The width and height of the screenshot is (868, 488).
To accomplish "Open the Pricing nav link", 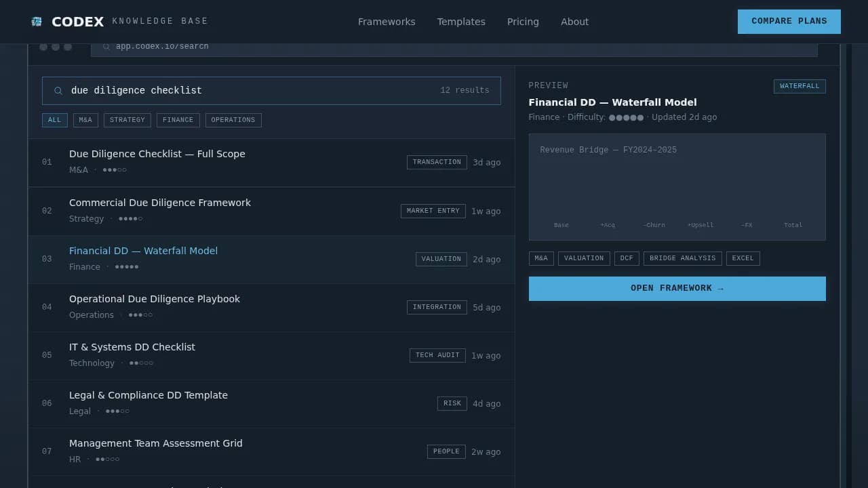I will coord(523,22).
